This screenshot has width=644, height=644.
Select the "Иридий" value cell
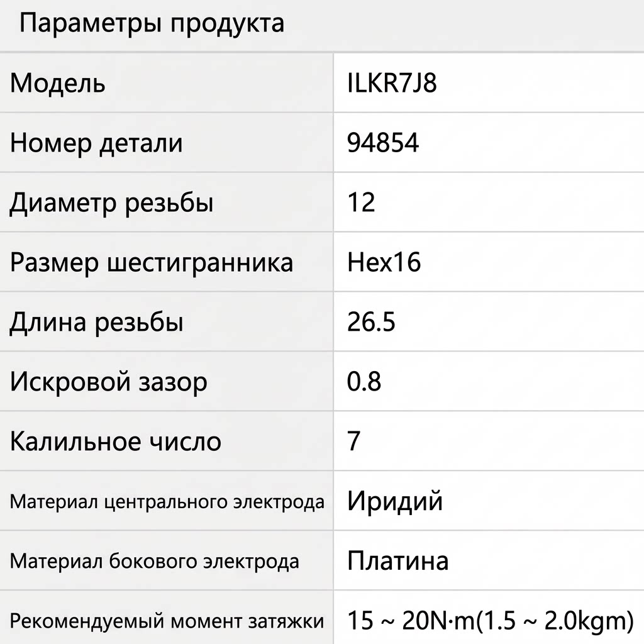pos(395,501)
